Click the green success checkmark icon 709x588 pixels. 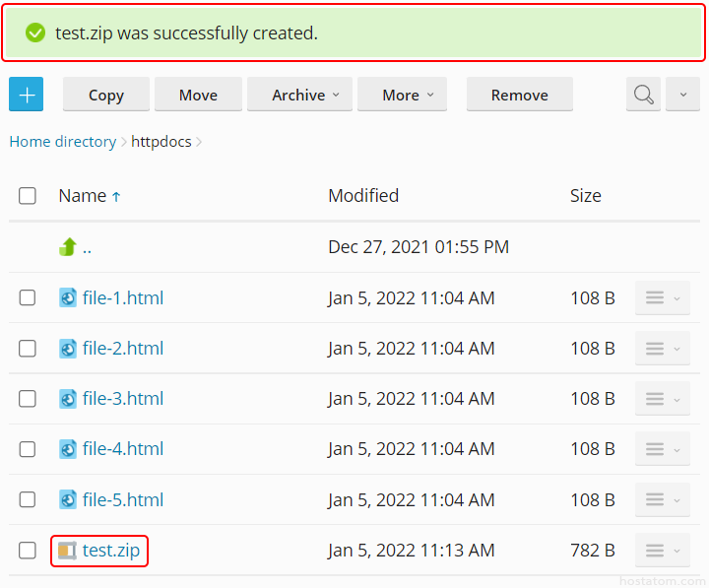coord(35,33)
